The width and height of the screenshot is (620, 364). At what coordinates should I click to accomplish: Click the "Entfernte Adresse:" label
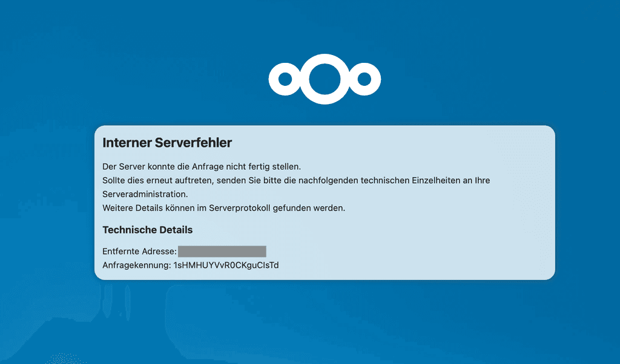139,252
